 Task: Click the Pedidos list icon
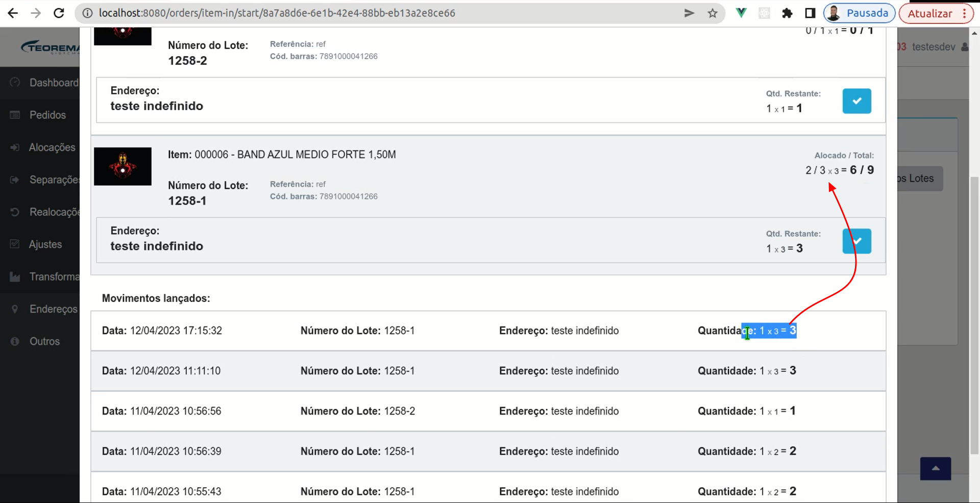pos(15,115)
